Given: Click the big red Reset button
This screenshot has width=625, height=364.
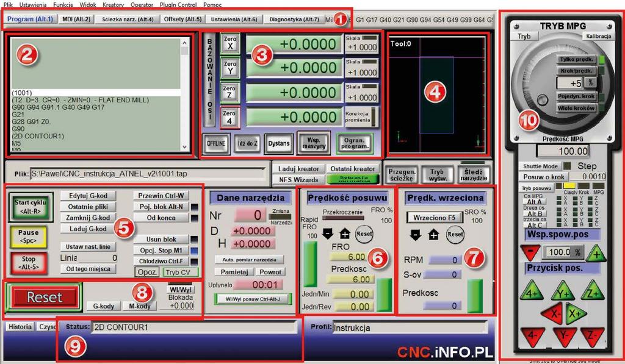Looking at the screenshot, I should [44, 297].
